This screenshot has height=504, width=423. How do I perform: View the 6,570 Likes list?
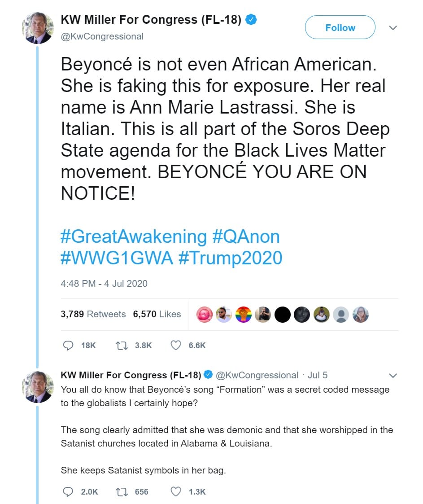point(157,314)
